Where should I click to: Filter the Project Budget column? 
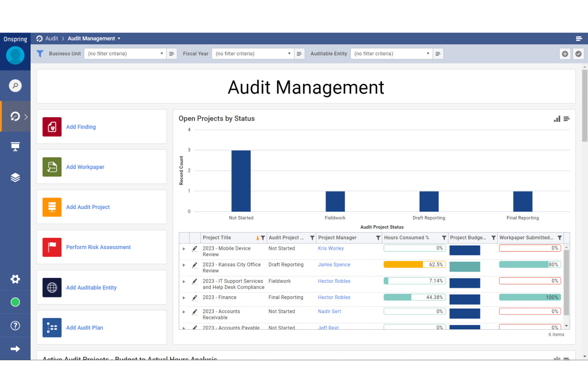[x=493, y=238]
